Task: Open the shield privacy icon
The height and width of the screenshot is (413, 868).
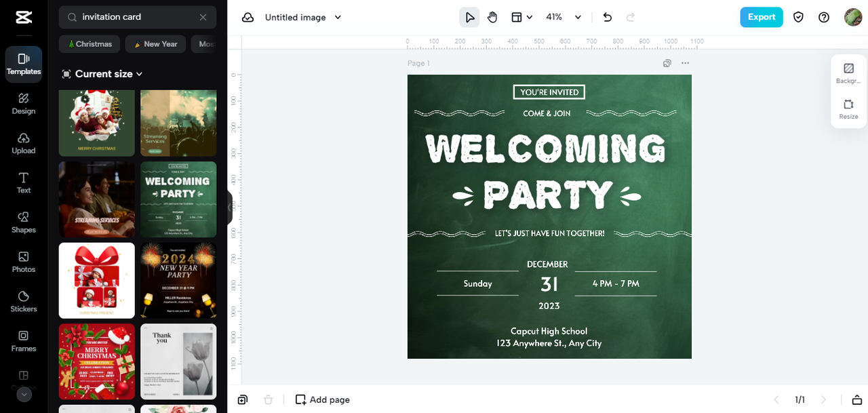Action: 798,18
